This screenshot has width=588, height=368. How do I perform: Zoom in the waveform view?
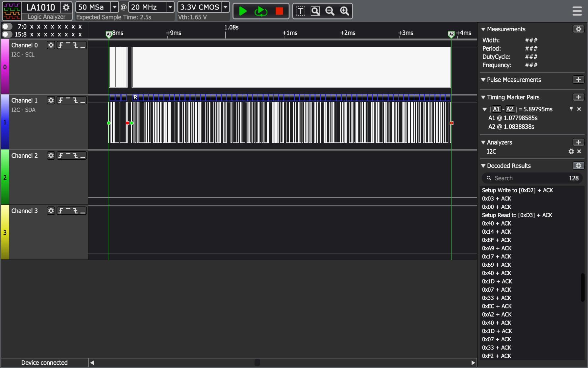click(x=344, y=11)
